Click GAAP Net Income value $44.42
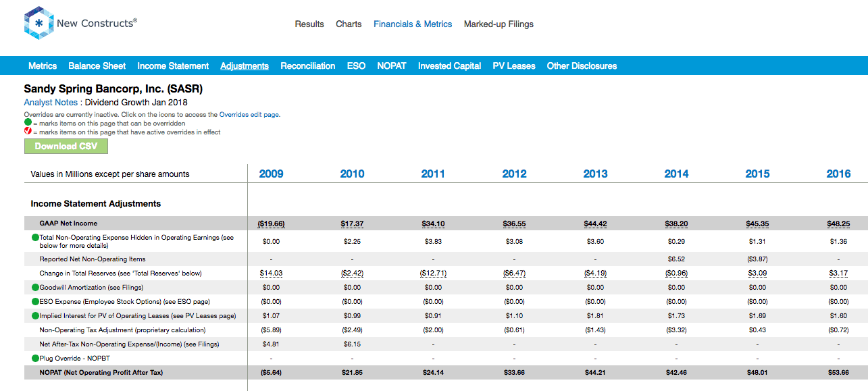 pyautogui.click(x=595, y=224)
